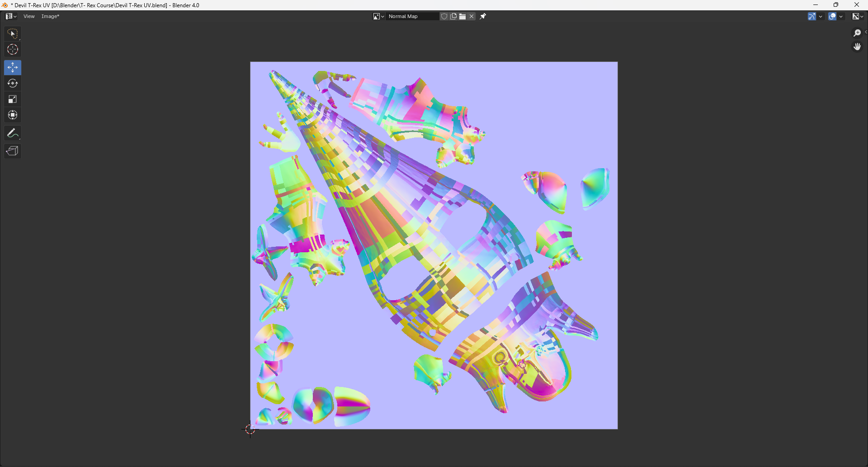Image resolution: width=868 pixels, height=467 pixels.
Task: Restore down the Blender window
Action: 836,5
